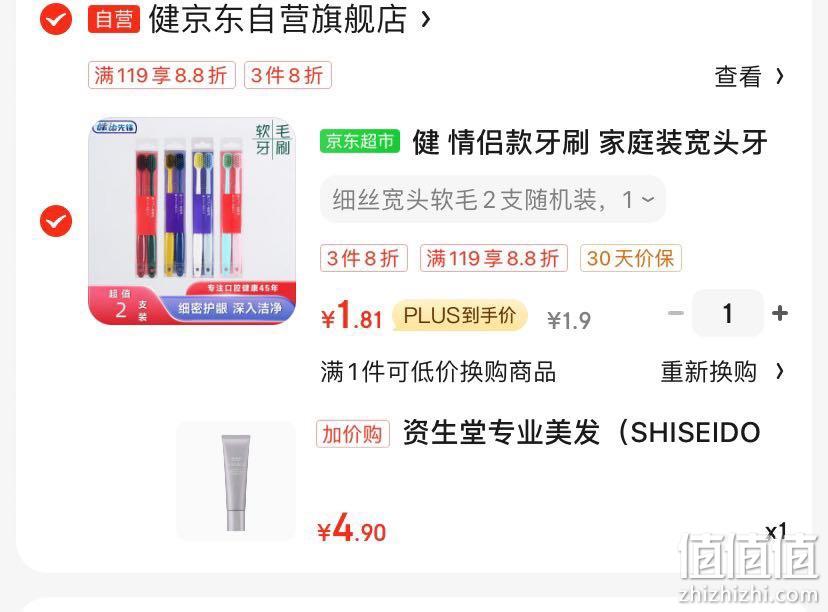Open the 情侣款牙刷 product title

point(589,142)
